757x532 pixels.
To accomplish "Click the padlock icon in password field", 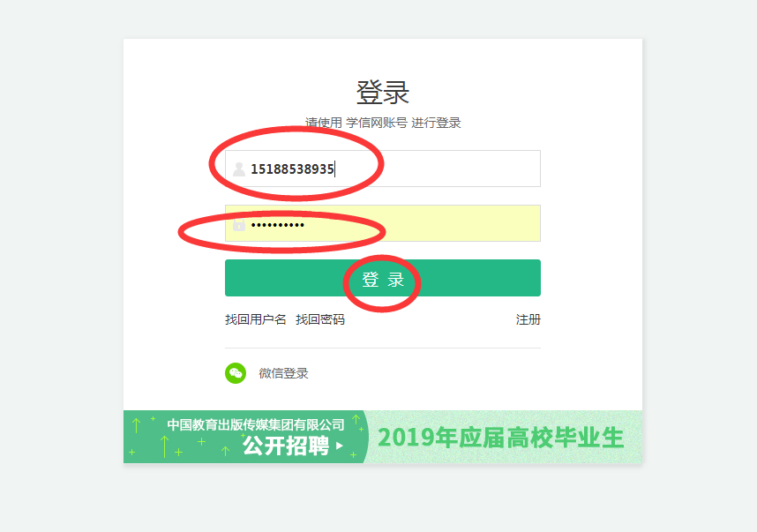I will [239, 224].
